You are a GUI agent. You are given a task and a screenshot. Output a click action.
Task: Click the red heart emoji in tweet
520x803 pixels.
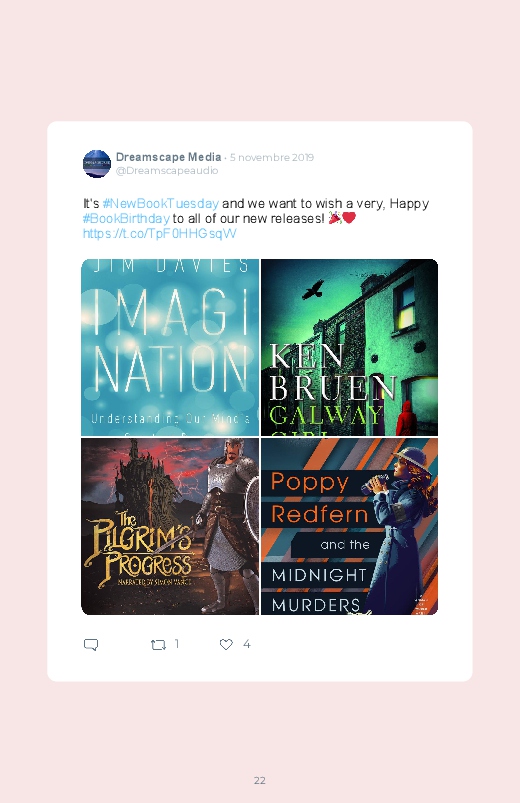click(x=349, y=218)
